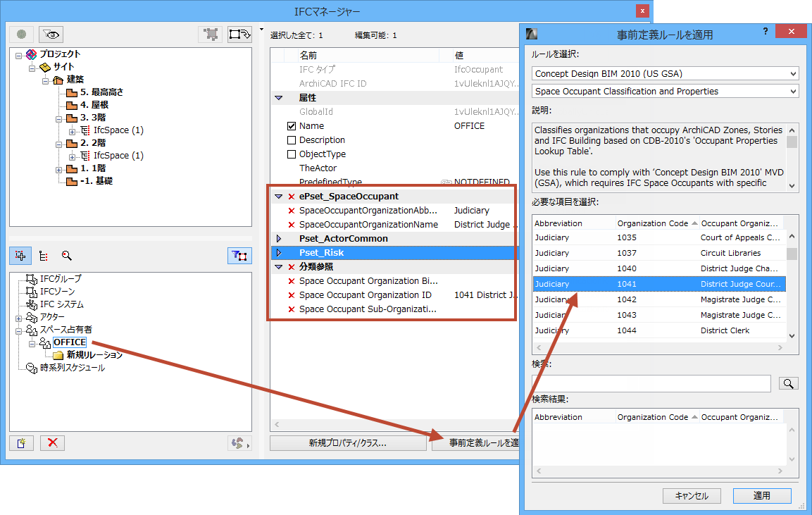The image size is (812, 515).
Task: Select IFC システム in assignments tree
Action: coord(62,304)
